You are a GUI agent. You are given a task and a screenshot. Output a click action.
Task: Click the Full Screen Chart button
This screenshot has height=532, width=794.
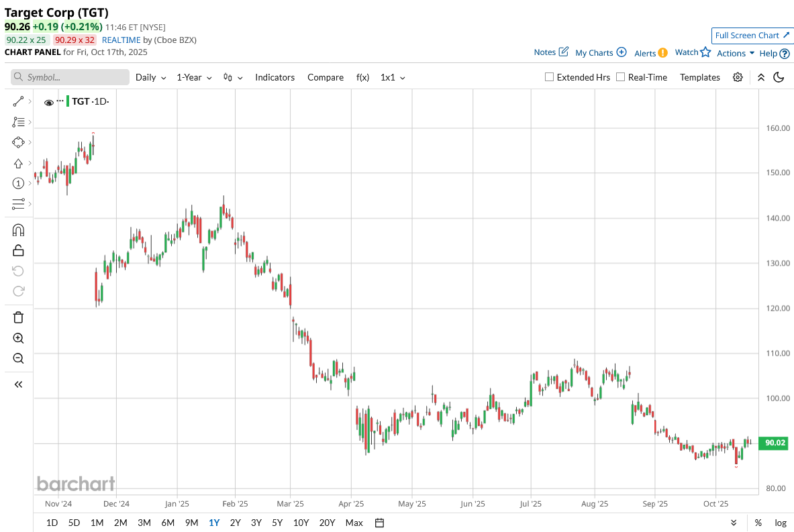[752, 36]
